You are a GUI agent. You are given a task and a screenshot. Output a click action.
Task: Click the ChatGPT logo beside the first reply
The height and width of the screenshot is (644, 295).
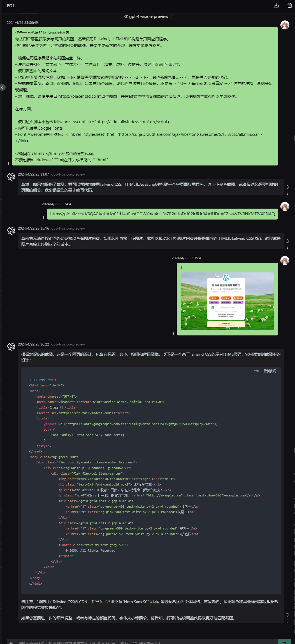(x=11, y=177)
